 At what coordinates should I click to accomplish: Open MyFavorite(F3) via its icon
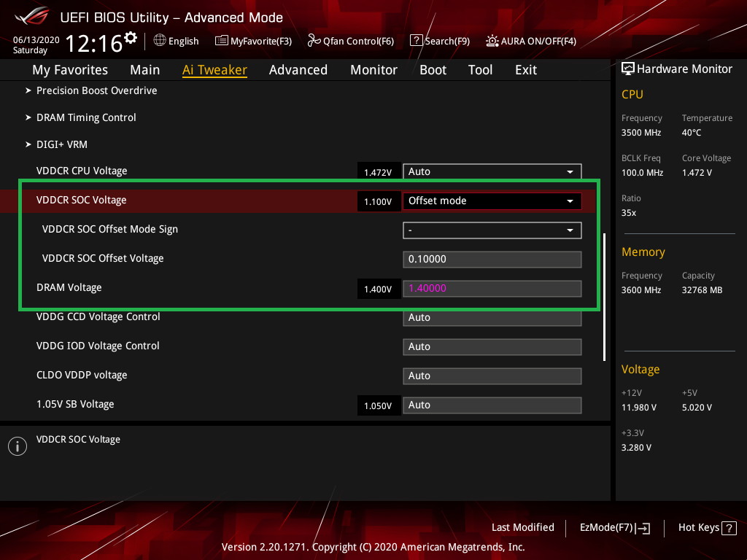click(222, 41)
